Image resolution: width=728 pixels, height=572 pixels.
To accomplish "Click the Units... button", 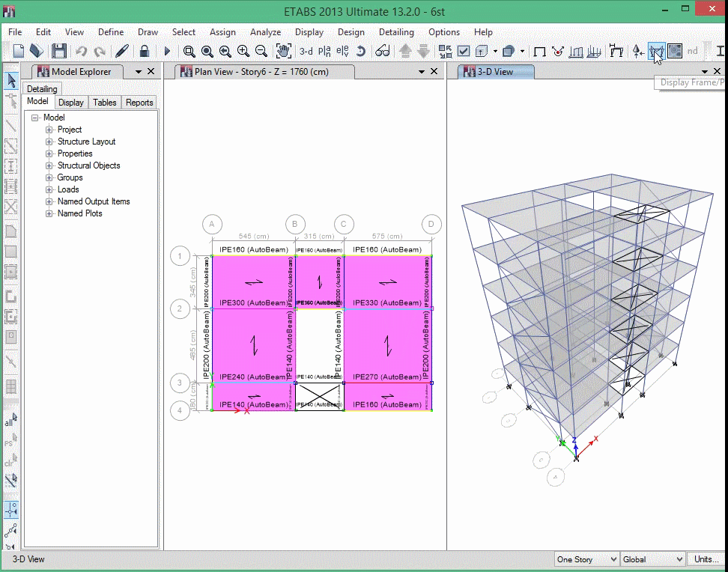I will click(x=706, y=559).
